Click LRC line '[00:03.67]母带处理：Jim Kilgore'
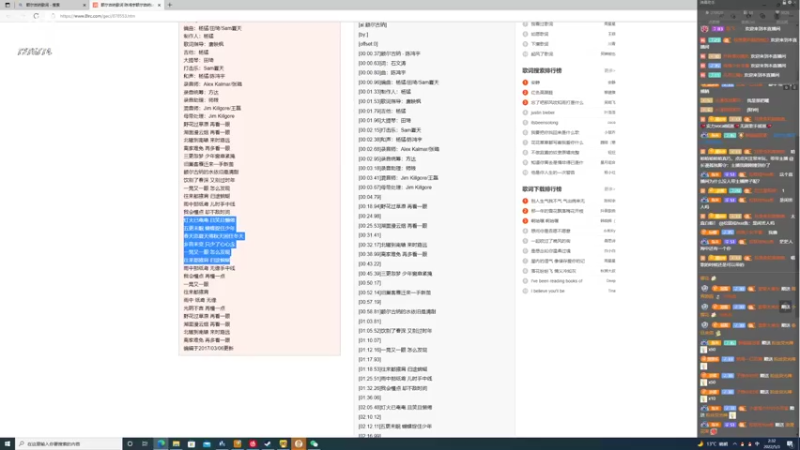The height and width of the screenshot is (450, 800). [x=395, y=187]
